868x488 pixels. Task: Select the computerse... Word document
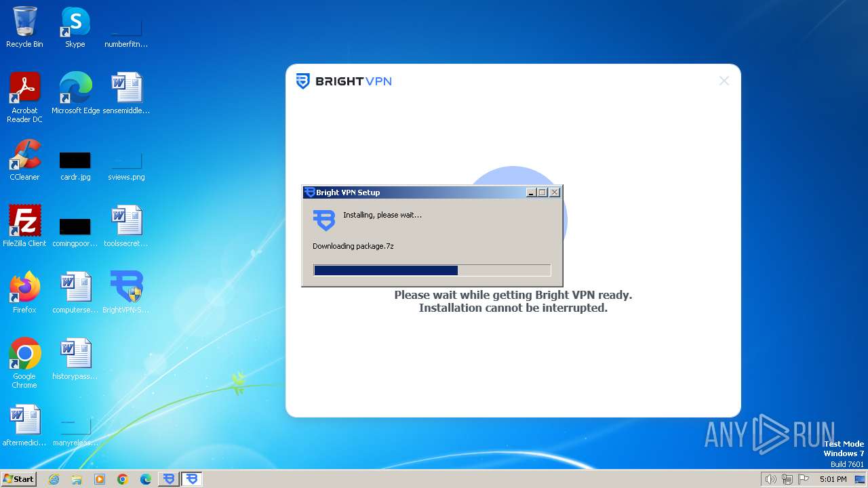coord(75,293)
